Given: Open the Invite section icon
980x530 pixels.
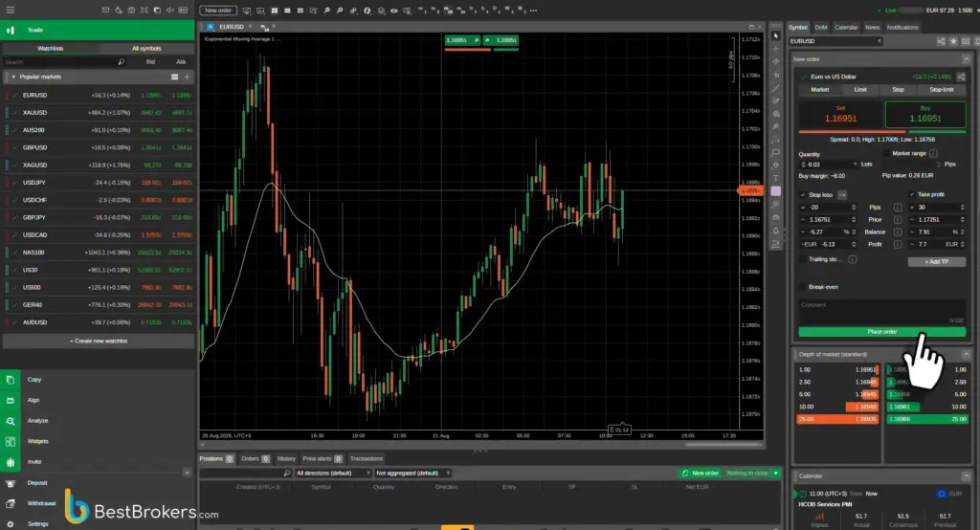Looking at the screenshot, I should click(x=10, y=462).
